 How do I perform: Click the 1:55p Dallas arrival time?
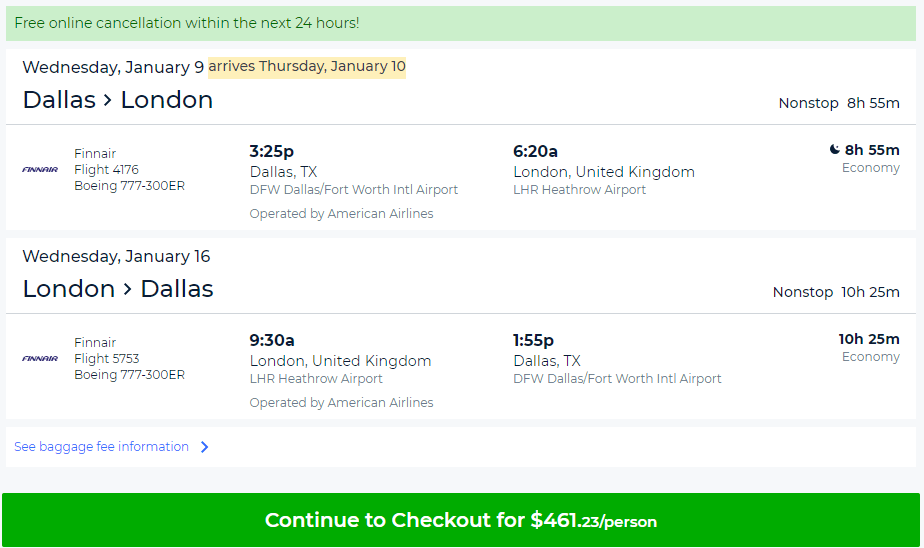(x=533, y=340)
